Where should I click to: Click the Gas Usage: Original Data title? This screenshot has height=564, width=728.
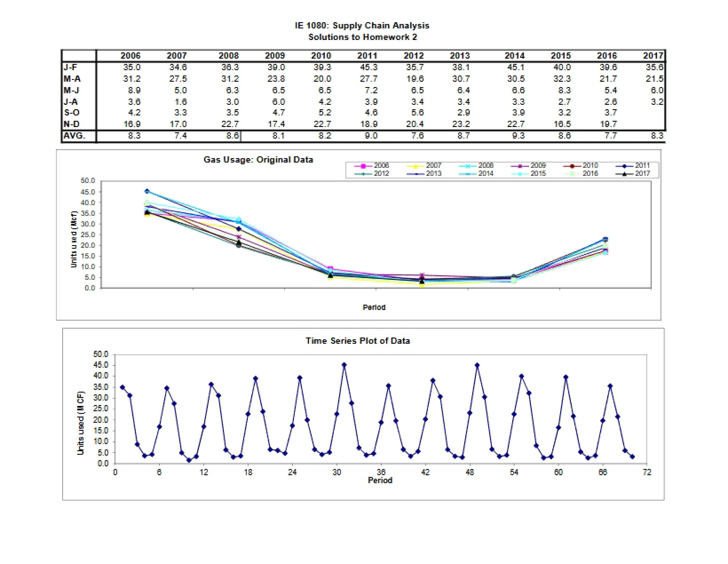[258, 160]
